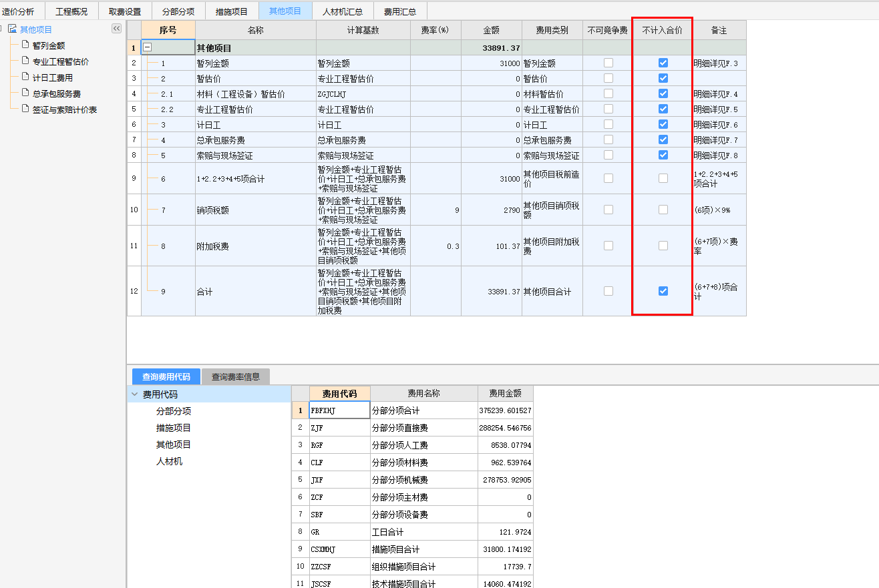The image size is (879, 588).
Task: Click the CSXMHJ fee code cell
Action: [340, 549]
